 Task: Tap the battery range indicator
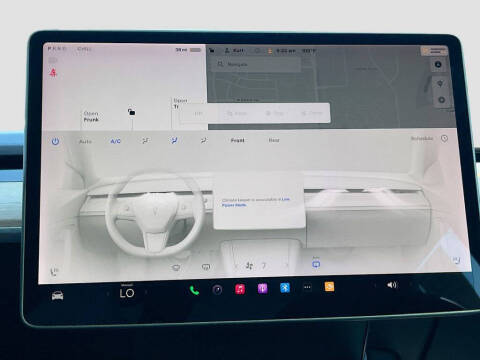189,50
